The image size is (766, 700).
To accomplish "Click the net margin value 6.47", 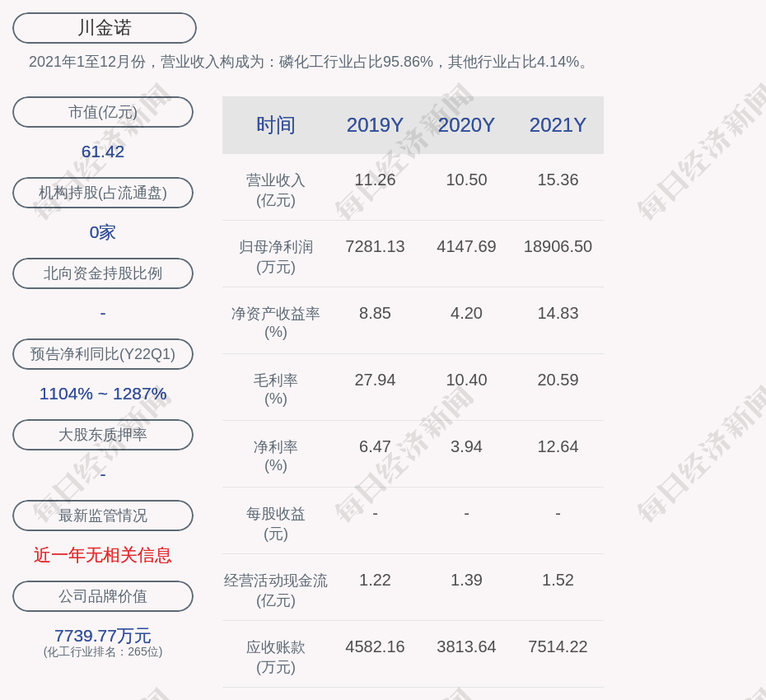I will click(x=375, y=446).
